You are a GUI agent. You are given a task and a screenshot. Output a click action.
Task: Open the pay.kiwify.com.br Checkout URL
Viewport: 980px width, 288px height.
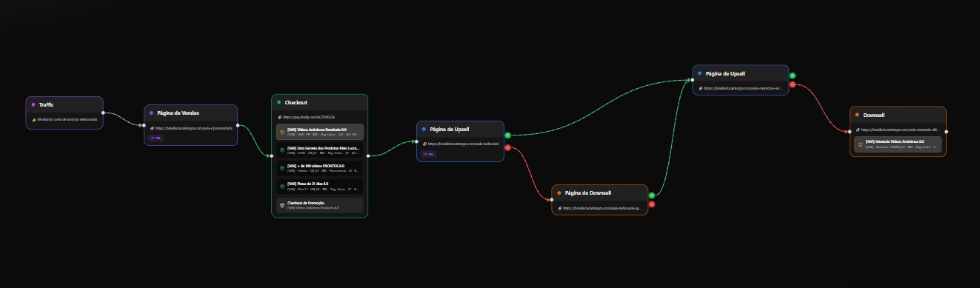click(310, 117)
